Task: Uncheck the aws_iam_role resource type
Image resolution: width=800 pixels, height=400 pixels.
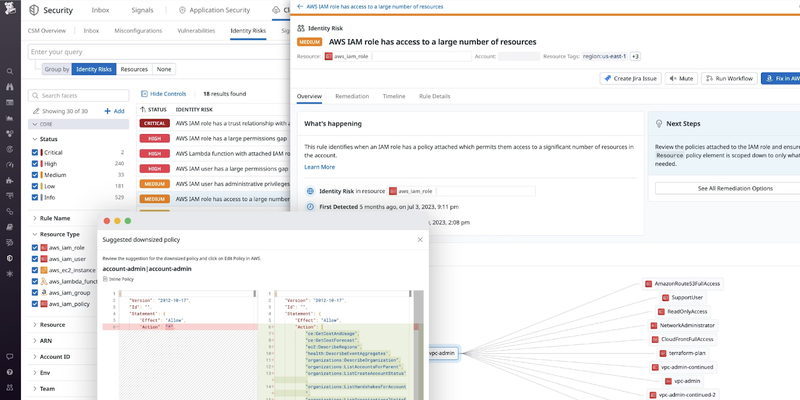Action: point(37,248)
